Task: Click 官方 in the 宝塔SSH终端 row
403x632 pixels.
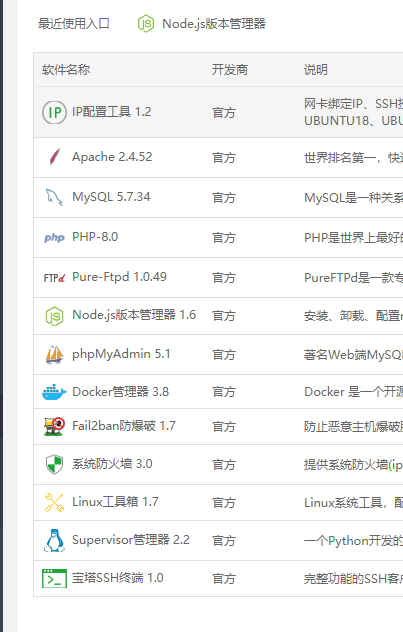Action: 224,579
